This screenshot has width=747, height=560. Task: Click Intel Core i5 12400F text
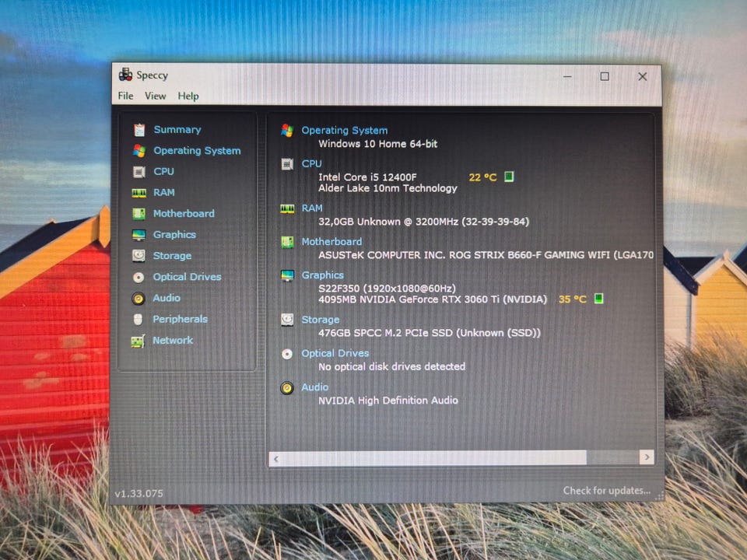tap(367, 177)
